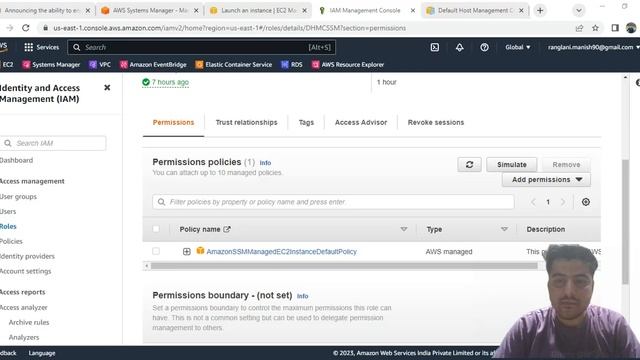Share this page from address bar
Viewport: 640px width, 360px height.
[579, 28]
